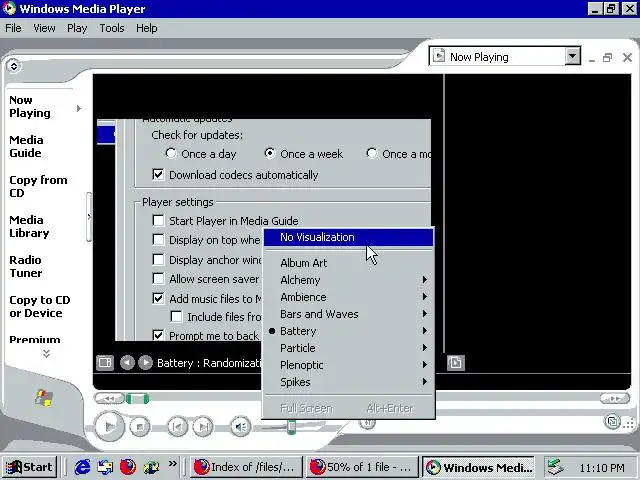Expand the quick launch overflow chevron
640x480 pixels.
tap(173, 463)
